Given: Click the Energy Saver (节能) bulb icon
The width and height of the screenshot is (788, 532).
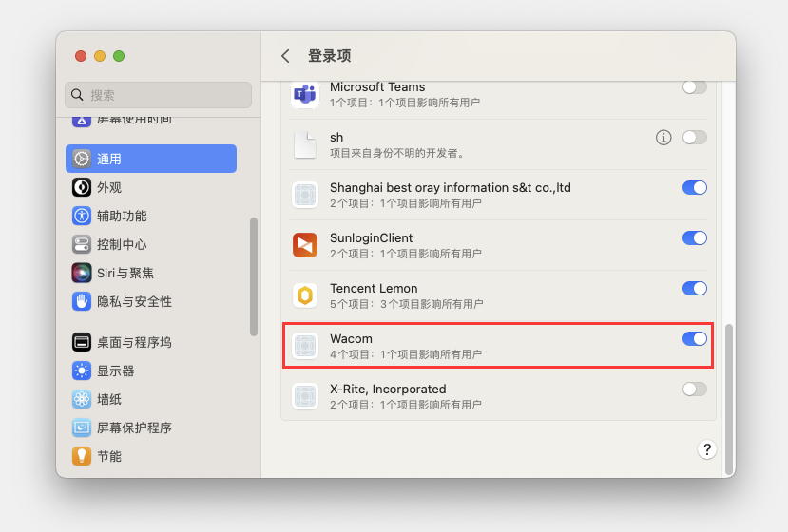Looking at the screenshot, I should coord(82,456).
